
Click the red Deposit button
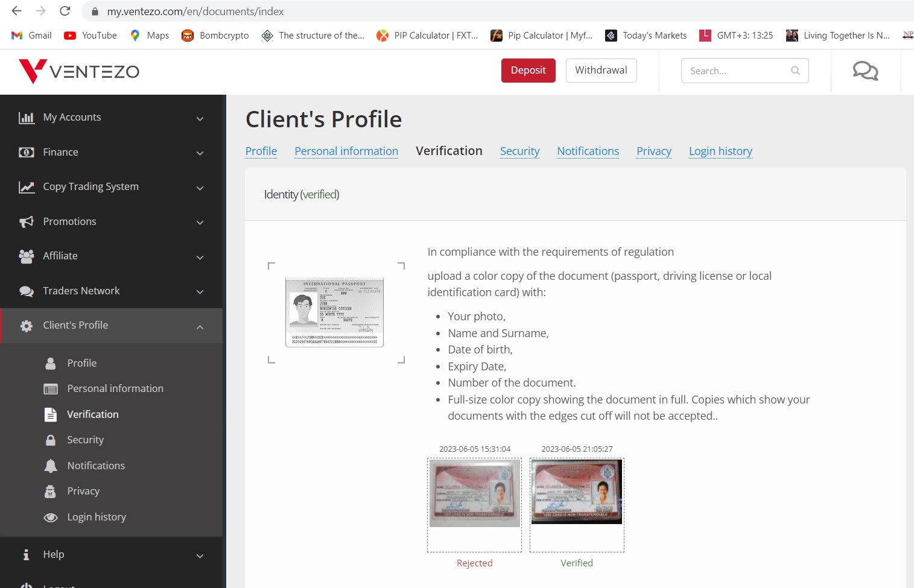528,71
